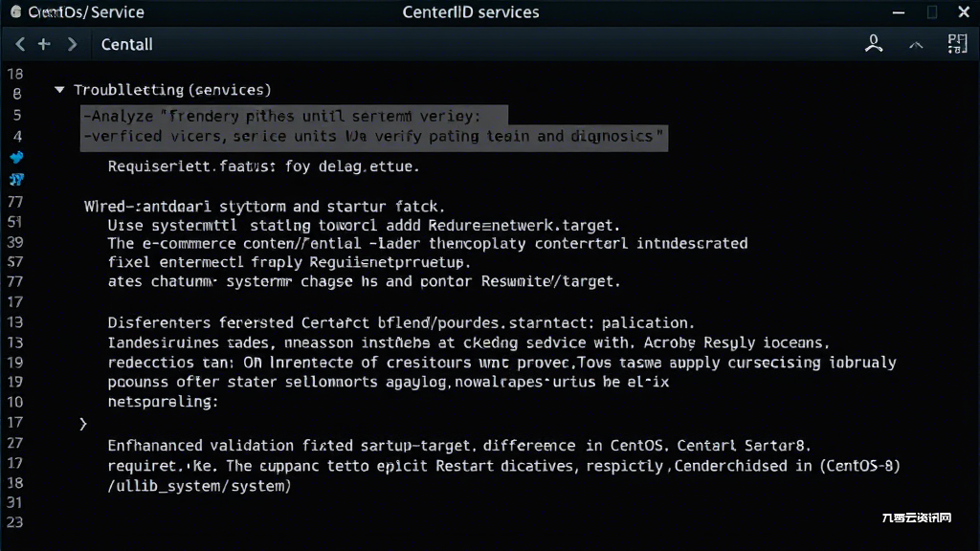980x551 pixels.
Task: Go forward with the right arrow
Action: tap(72, 44)
